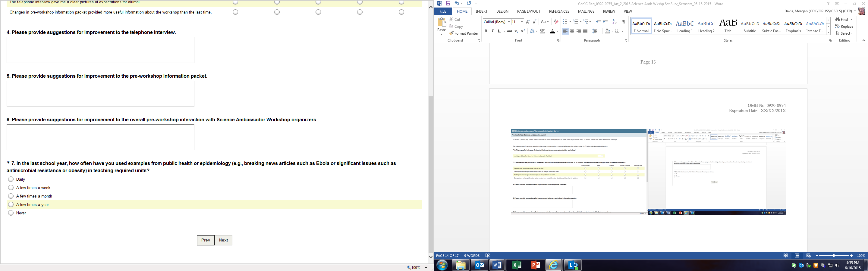Viewport: 868px width, 271px height.
Task: Open the FILE tab in Word
Action: [443, 11]
